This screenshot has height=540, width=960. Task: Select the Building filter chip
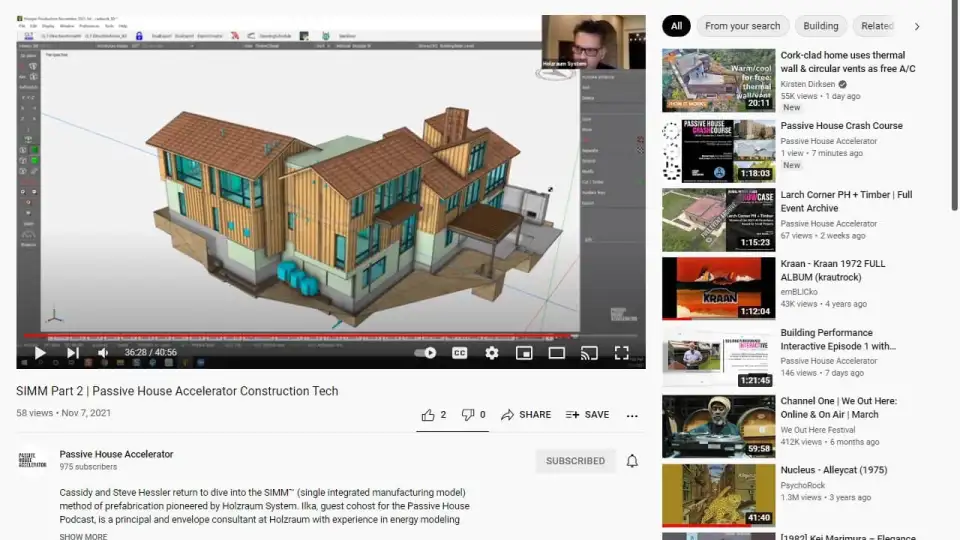click(820, 26)
